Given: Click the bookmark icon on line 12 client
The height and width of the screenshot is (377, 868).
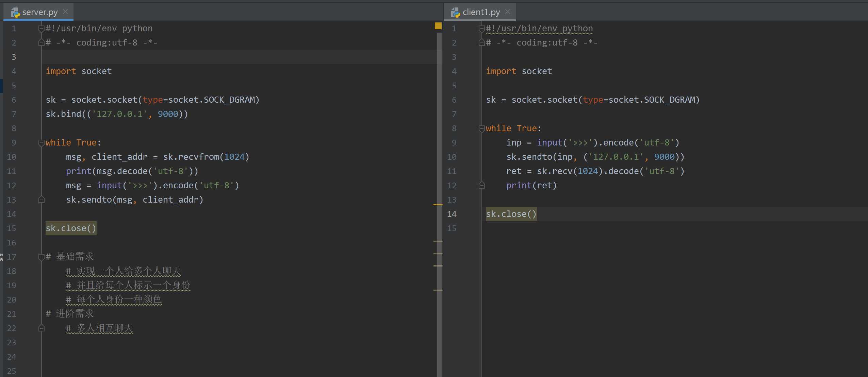Looking at the screenshot, I should (x=480, y=185).
